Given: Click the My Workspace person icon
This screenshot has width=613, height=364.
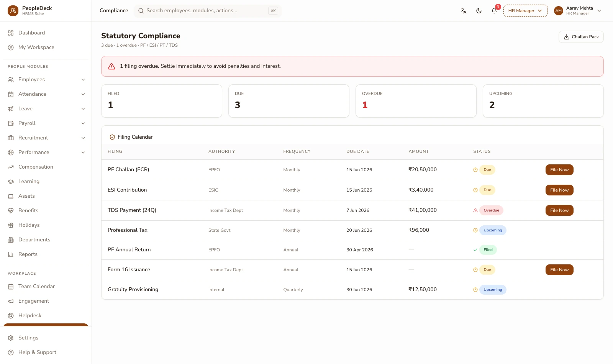Looking at the screenshot, I should point(11,48).
